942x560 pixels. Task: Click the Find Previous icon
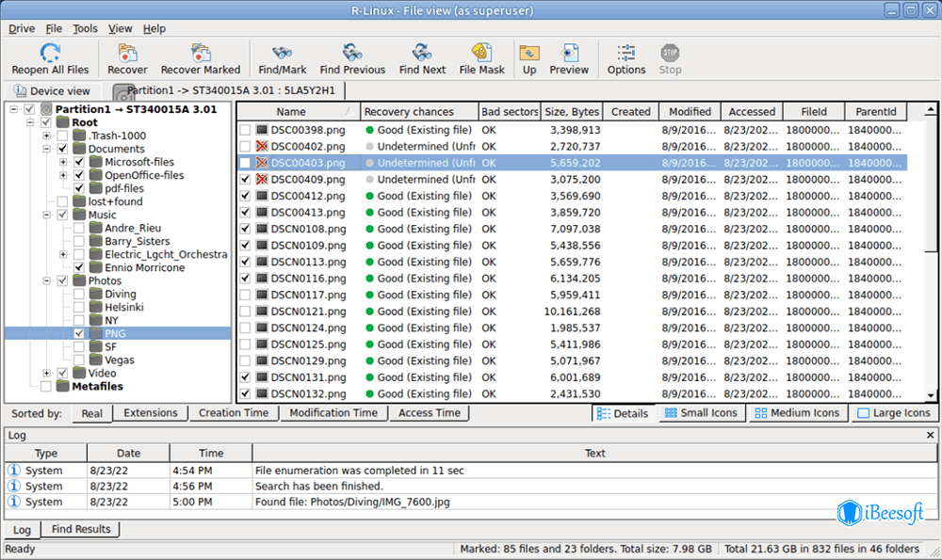click(352, 52)
